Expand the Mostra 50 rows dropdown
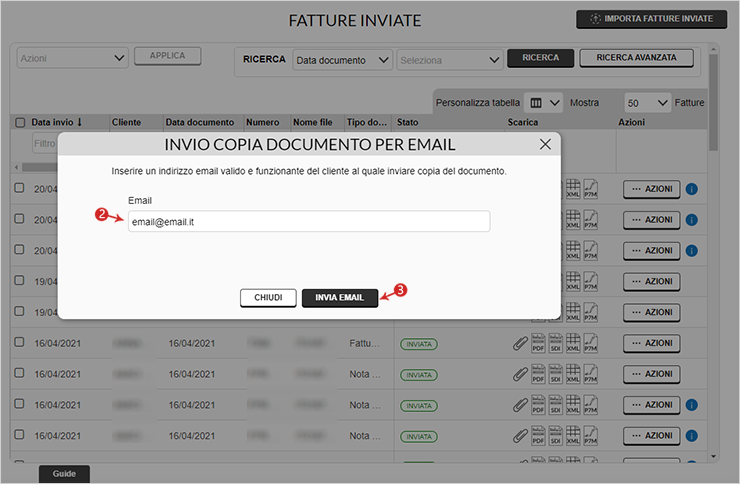This screenshot has width=740, height=484. tap(646, 102)
